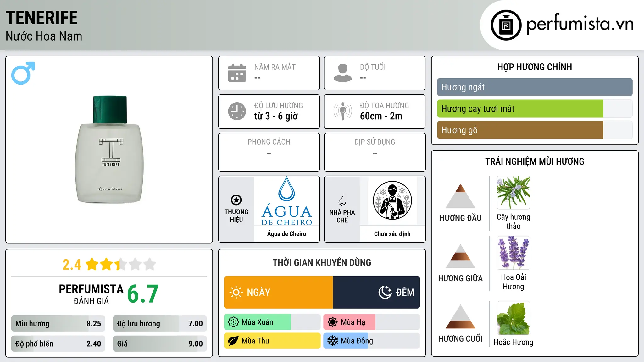Click the Mùi hương 8.25 score bar
This screenshot has height=362, width=644.
click(58, 324)
